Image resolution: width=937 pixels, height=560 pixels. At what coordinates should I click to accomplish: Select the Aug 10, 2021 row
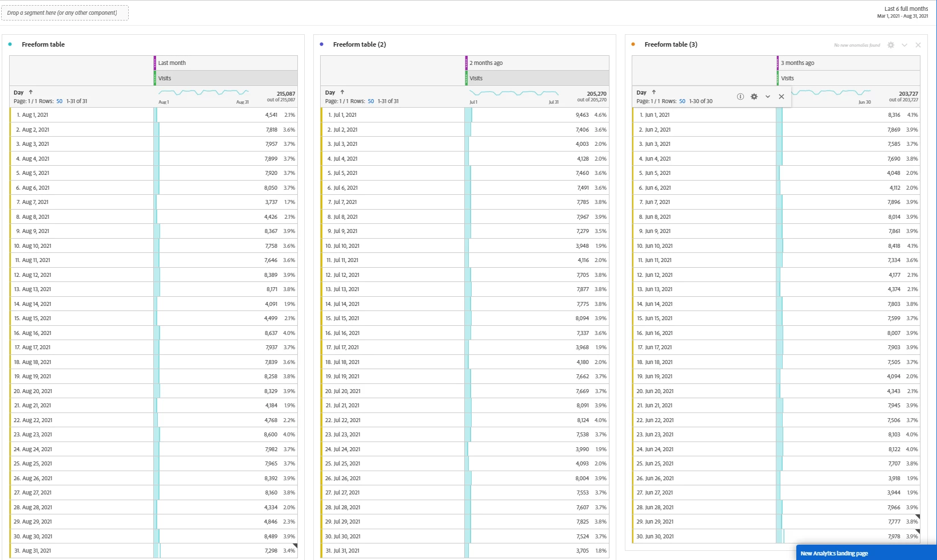154,246
